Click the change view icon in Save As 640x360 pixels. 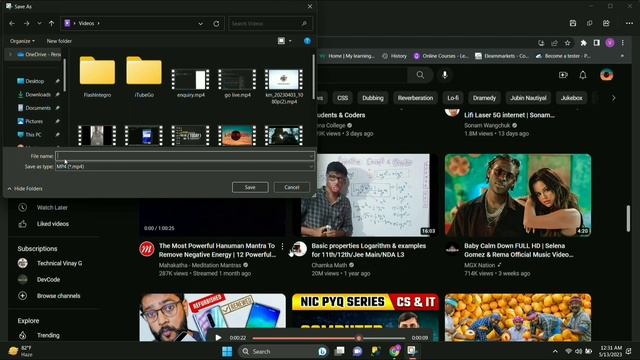(x=281, y=41)
